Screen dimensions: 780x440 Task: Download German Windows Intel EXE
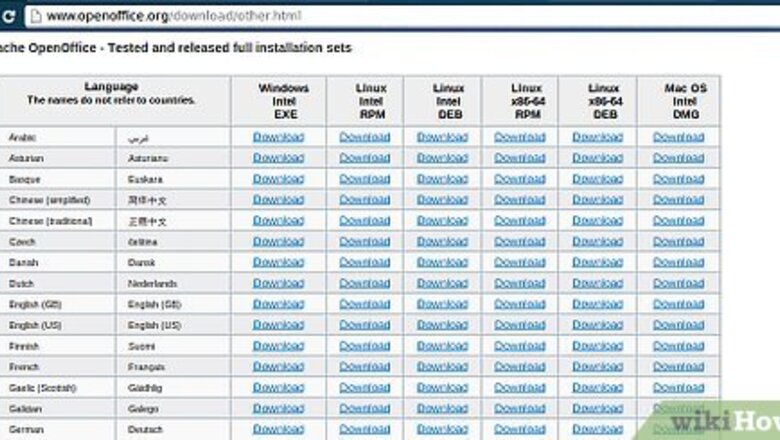click(x=278, y=429)
